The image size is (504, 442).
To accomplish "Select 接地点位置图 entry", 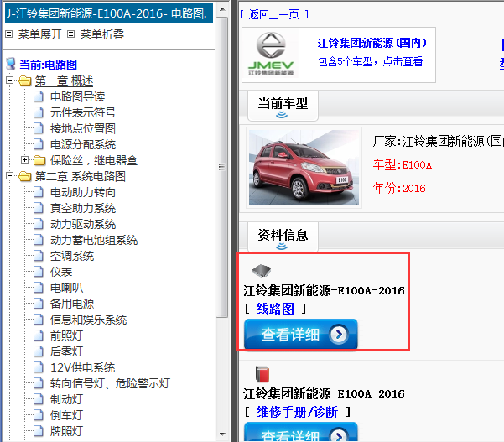I will [x=83, y=128].
